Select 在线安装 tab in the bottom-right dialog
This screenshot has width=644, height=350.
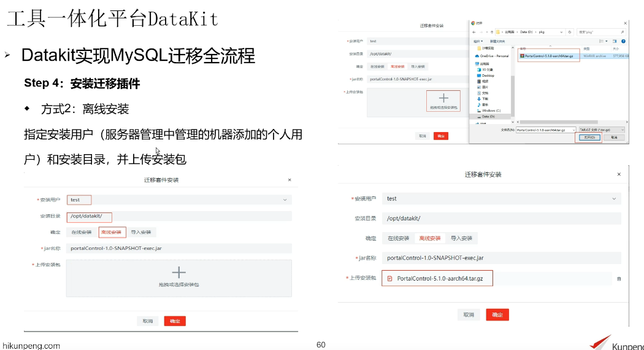point(399,238)
